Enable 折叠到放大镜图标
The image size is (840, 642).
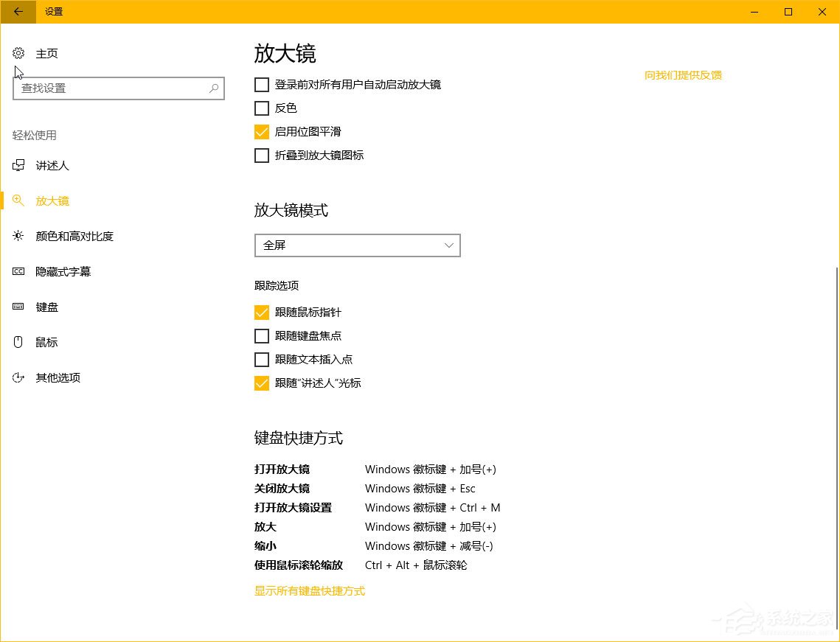pyautogui.click(x=262, y=156)
